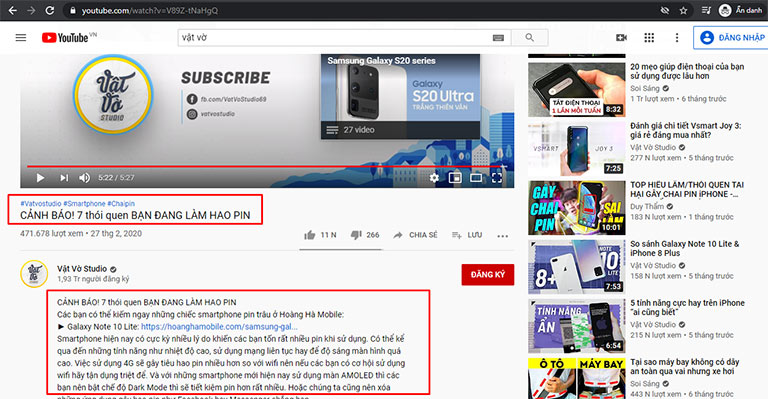Click the Vật Vờ Studio end-screen logo
This screenshot has height=399, width=768.
[x=113, y=94]
